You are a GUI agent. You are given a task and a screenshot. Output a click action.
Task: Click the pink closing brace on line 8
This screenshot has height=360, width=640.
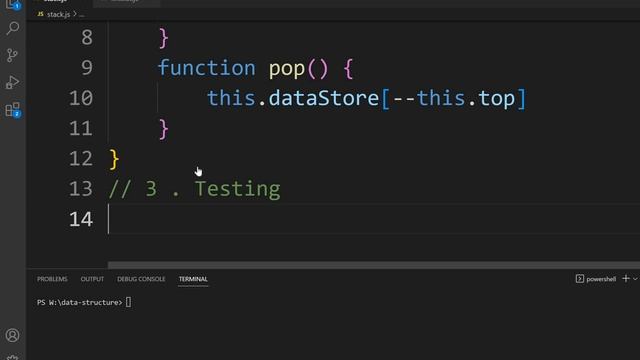pos(163,38)
